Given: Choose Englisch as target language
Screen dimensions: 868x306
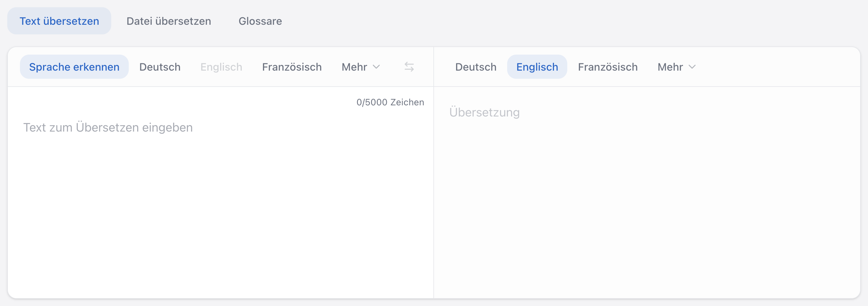Looking at the screenshot, I should [x=537, y=67].
